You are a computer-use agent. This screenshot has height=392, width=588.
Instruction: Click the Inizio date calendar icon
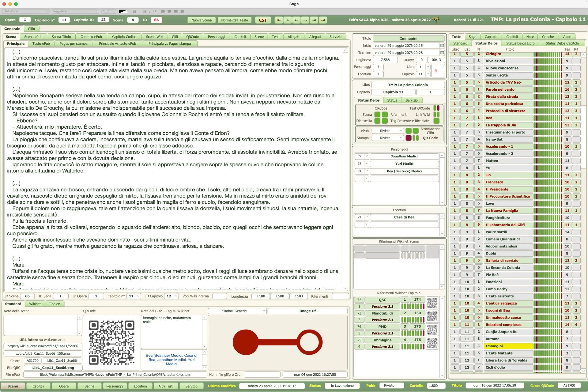click(442, 45)
